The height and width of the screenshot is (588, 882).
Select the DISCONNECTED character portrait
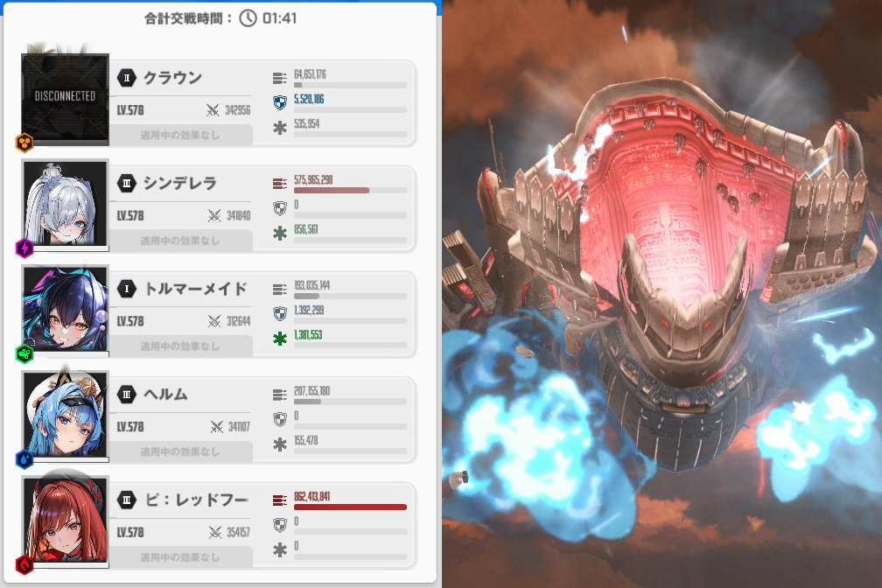[66, 98]
